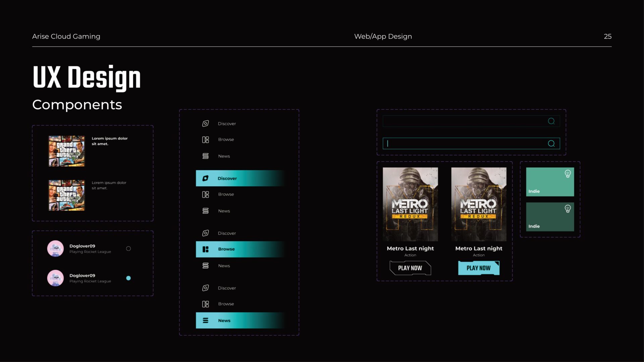Click the Browse grid icon below highlighted Discover
This screenshot has width=644, height=362.
tap(206, 194)
